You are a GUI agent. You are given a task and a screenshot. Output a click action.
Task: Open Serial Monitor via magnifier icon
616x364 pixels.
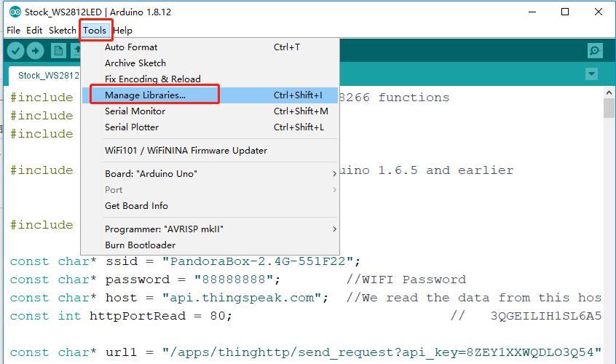point(595,50)
